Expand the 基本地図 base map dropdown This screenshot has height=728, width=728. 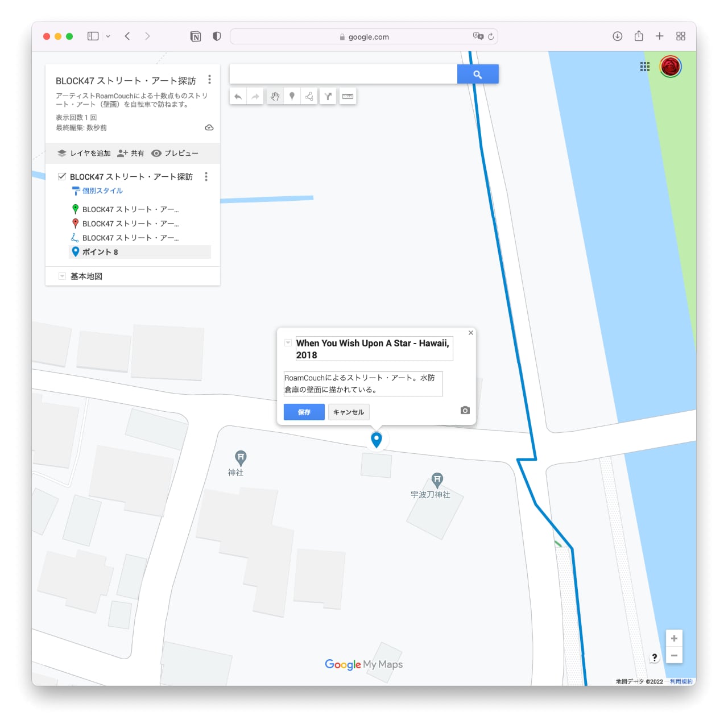pos(62,276)
